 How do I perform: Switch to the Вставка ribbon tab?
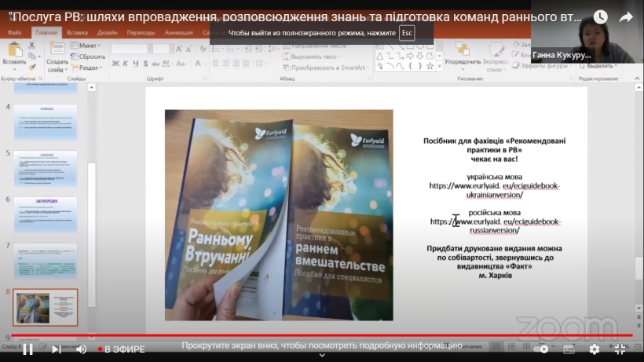click(77, 32)
